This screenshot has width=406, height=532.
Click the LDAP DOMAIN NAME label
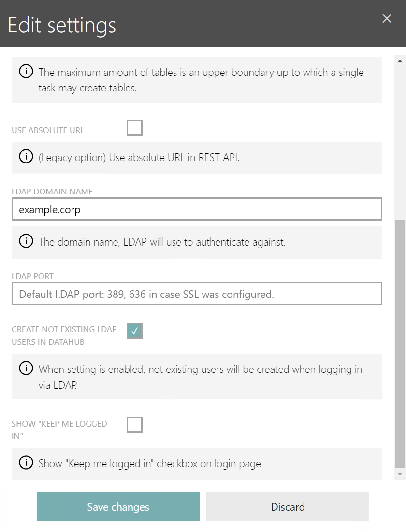pyautogui.click(x=52, y=191)
